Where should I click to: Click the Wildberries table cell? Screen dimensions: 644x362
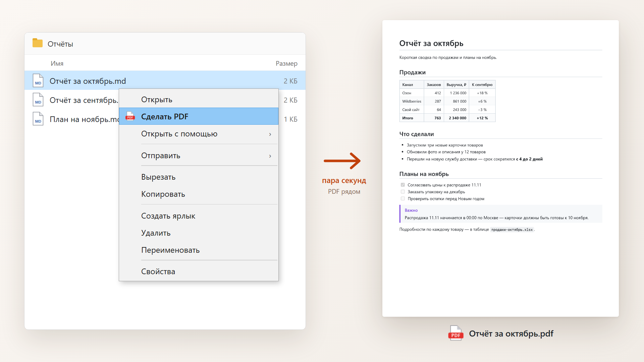pyautogui.click(x=412, y=101)
